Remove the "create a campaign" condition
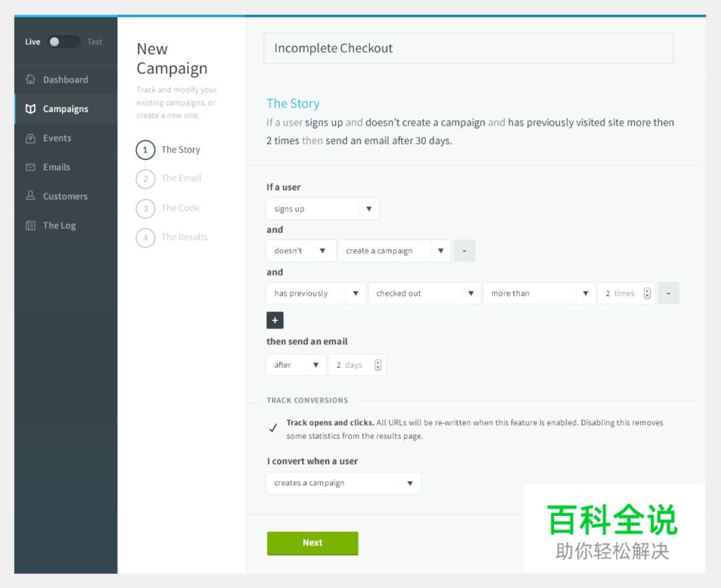 point(464,250)
